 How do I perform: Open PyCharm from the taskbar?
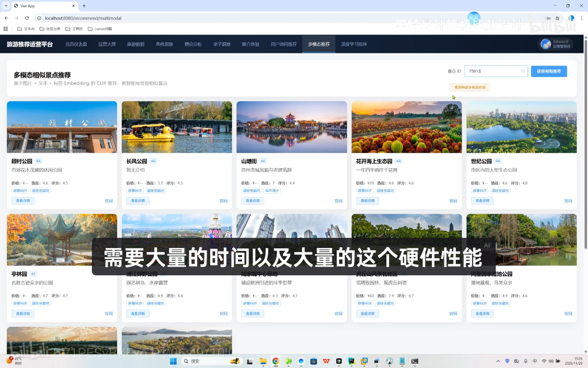coord(352,361)
